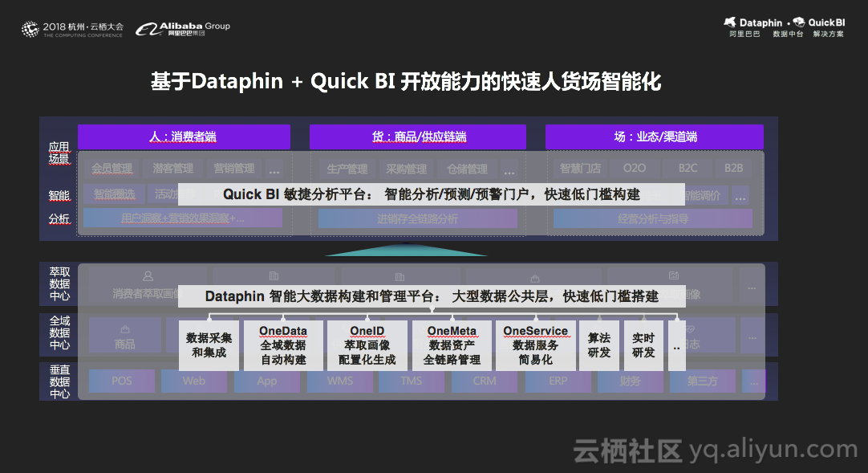
Task: Click the Quick BI 敏捷分析平台 banner
Action: (432, 194)
